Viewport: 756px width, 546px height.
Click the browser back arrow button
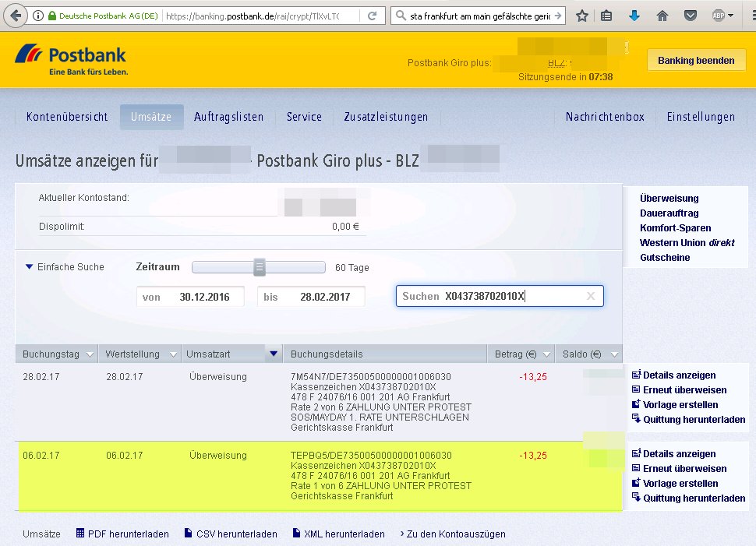(x=16, y=16)
